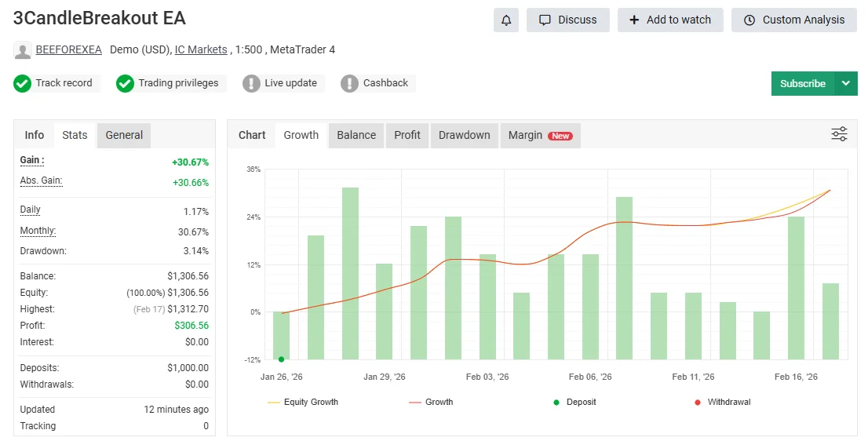Click the Live update warning icon
Image resolution: width=868 pixels, height=441 pixels.
pyautogui.click(x=251, y=83)
